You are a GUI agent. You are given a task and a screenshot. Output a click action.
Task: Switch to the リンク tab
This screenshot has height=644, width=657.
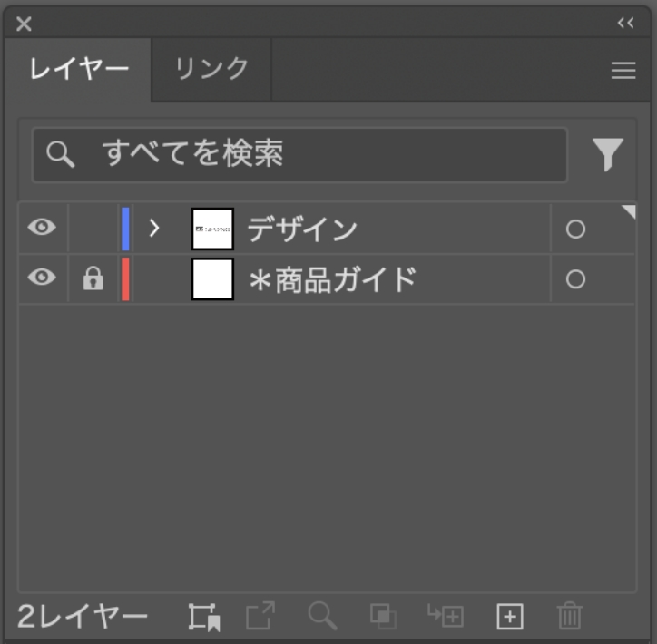tap(211, 69)
